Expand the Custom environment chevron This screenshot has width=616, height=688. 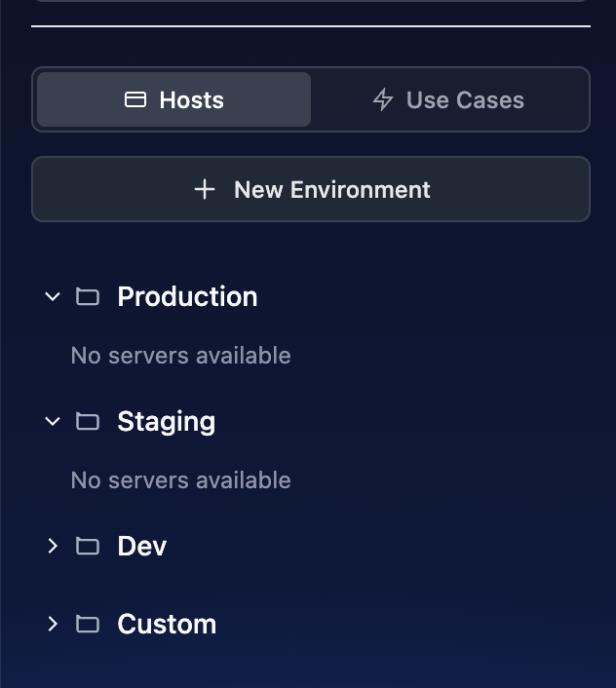pyautogui.click(x=53, y=624)
